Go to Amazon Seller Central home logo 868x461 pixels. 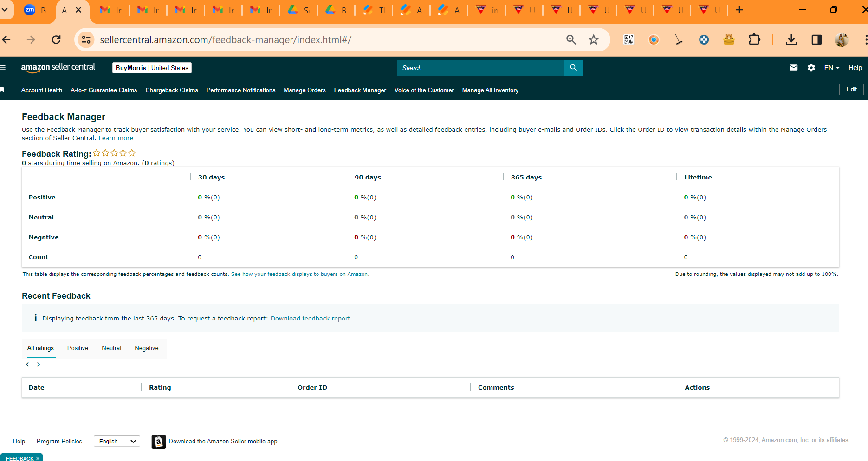(58, 68)
